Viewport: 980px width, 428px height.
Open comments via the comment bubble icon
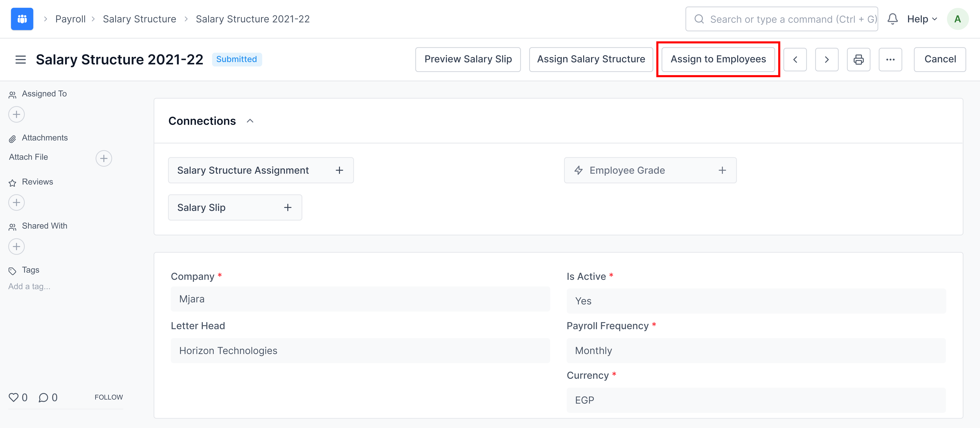[44, 397]
